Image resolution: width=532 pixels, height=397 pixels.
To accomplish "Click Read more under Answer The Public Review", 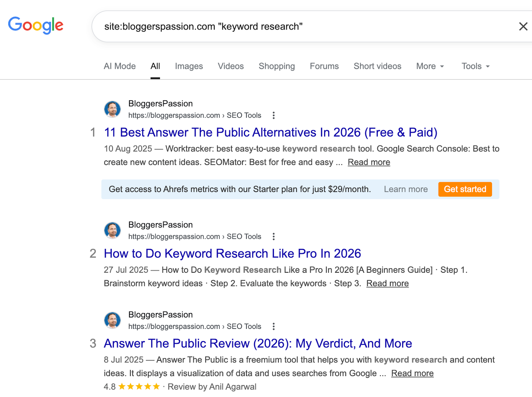I will [x=412, y=373].
